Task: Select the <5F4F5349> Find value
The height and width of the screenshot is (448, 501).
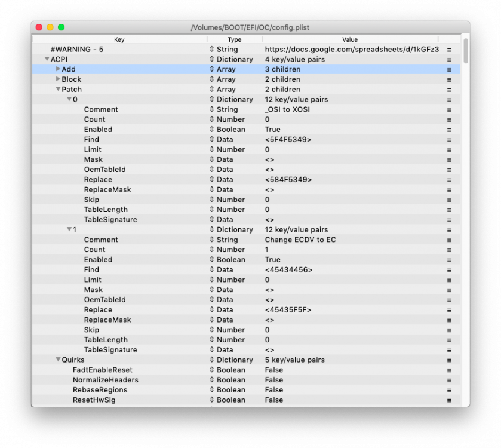Action: pyautogui.click(x=288, y=139)
